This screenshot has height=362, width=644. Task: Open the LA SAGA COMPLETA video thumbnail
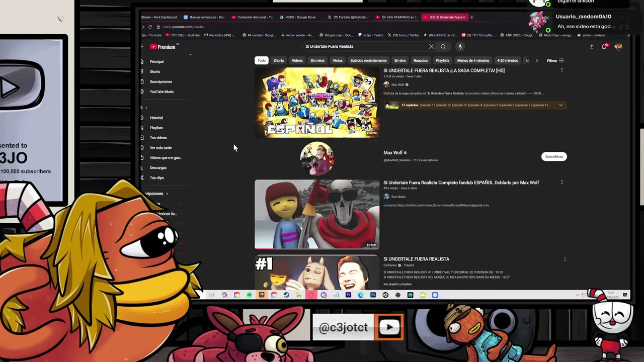[x=317, y=102]
